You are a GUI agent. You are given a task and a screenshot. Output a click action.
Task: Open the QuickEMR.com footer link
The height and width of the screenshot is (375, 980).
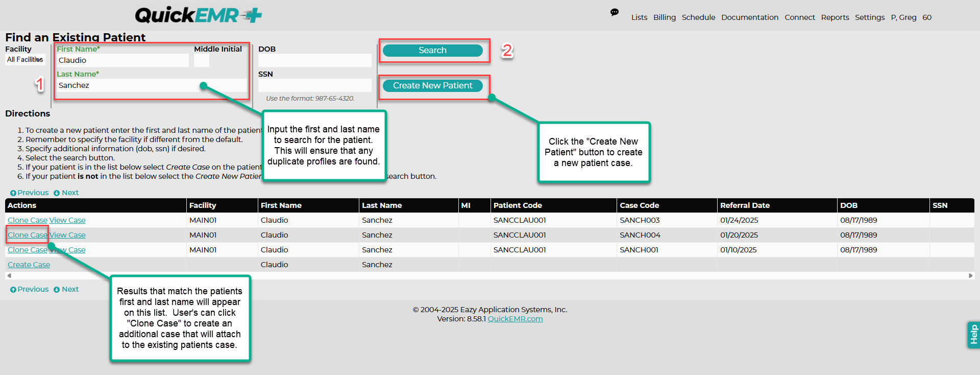[515, 319]
